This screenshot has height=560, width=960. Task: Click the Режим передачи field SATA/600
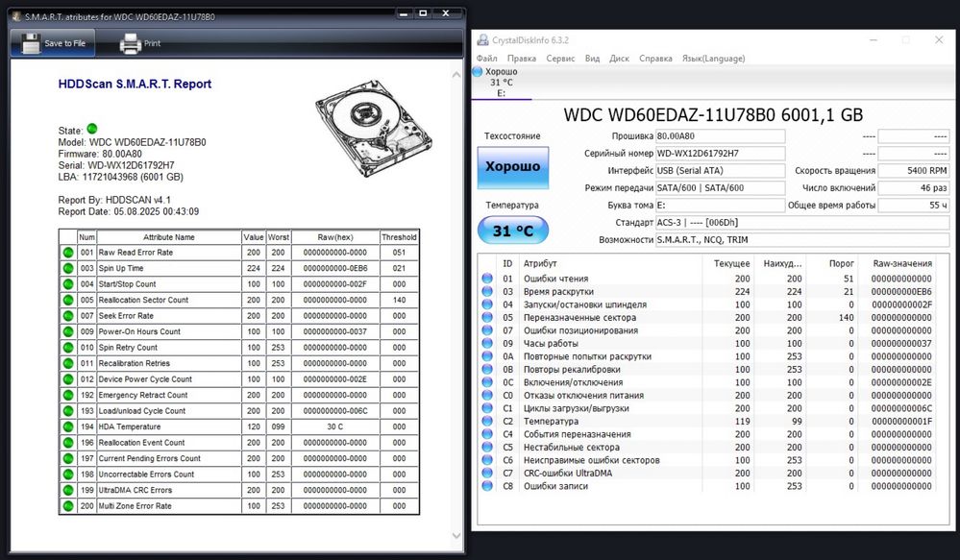pyautogui.click(x=720, y=188)
